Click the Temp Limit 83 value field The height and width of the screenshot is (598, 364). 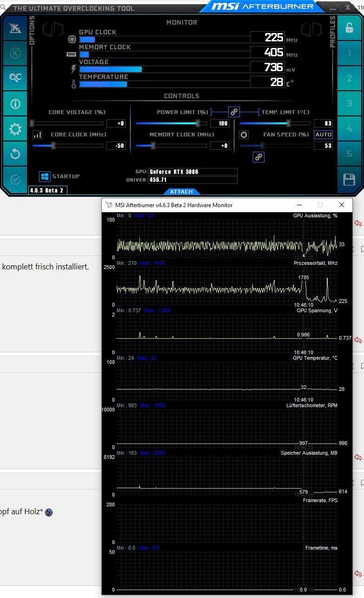point(323,123)
